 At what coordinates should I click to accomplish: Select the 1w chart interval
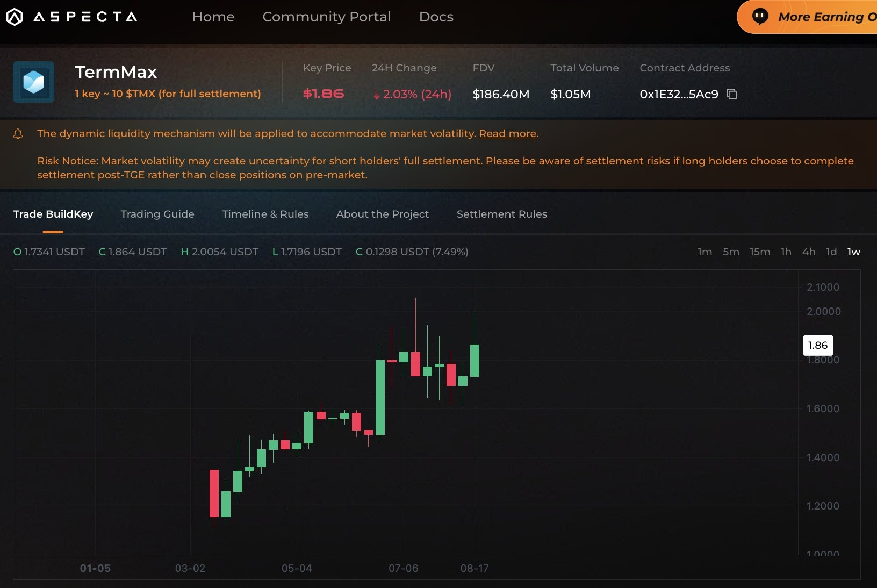pyautogui.click(x=854, y=252)
